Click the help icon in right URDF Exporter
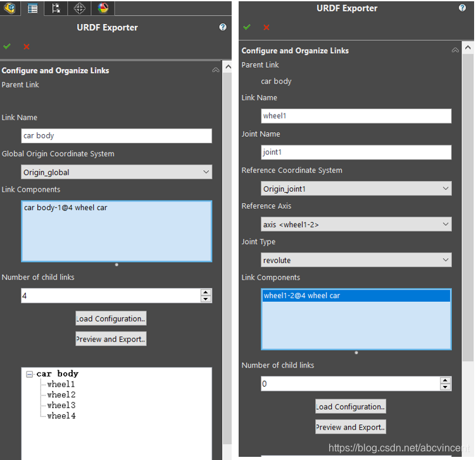The width and height of the screenshot is (476, 460). (462, 8)
